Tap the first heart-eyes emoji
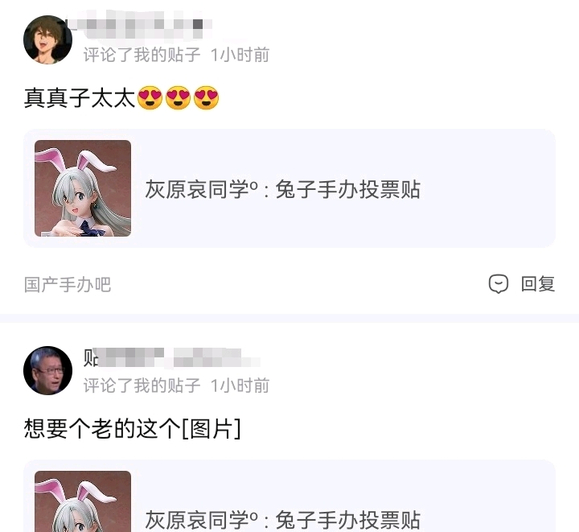Viewport: 579px width, 532px height. [150, 98]
